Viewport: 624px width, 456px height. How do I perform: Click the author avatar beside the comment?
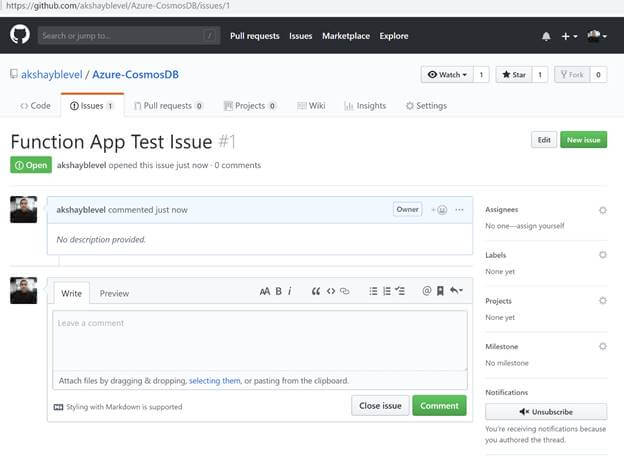[x=23, y=209]
